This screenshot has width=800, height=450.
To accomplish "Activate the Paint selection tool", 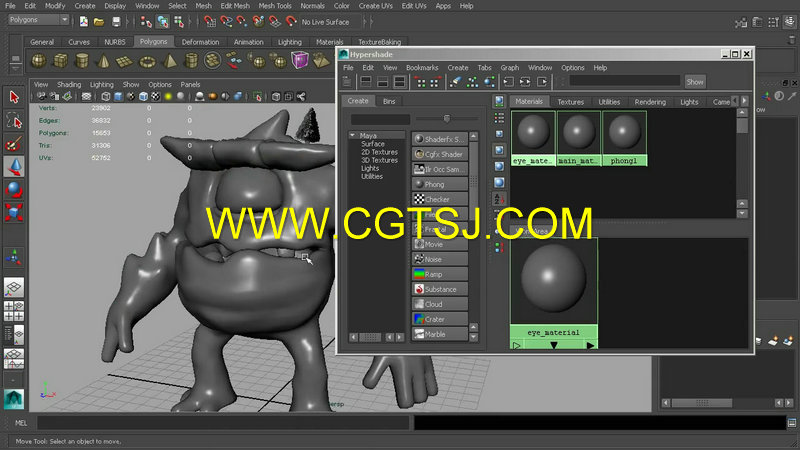I will 14,144.
